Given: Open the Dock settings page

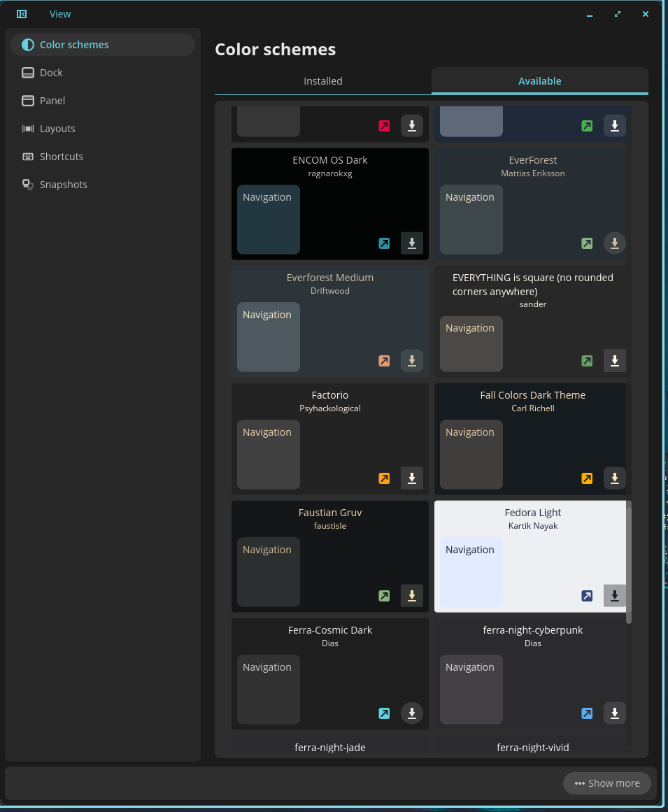Looking at the screenshot, I should point(51,73).
